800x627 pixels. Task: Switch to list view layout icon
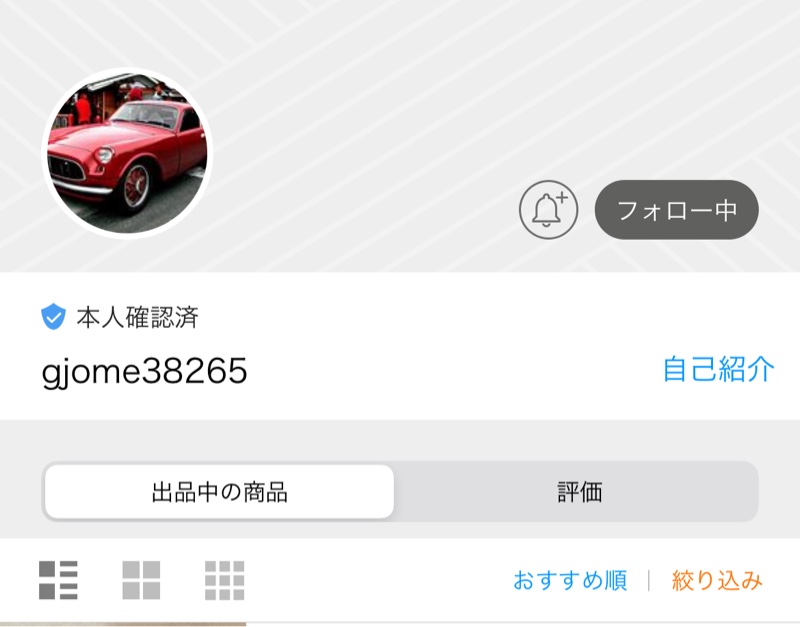click(58, 580)
